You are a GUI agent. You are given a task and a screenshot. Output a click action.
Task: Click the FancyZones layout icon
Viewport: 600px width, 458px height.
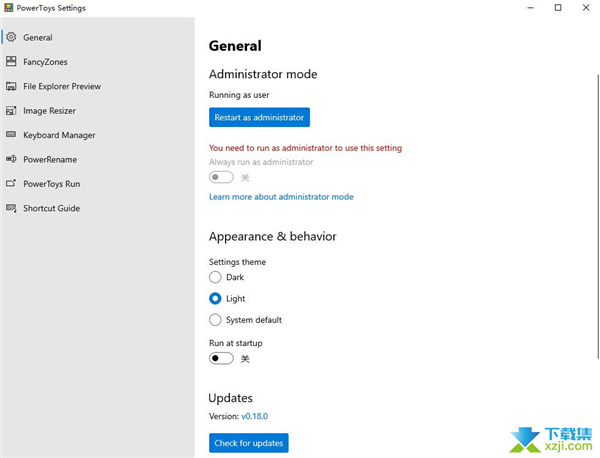[x=11, y=62]
